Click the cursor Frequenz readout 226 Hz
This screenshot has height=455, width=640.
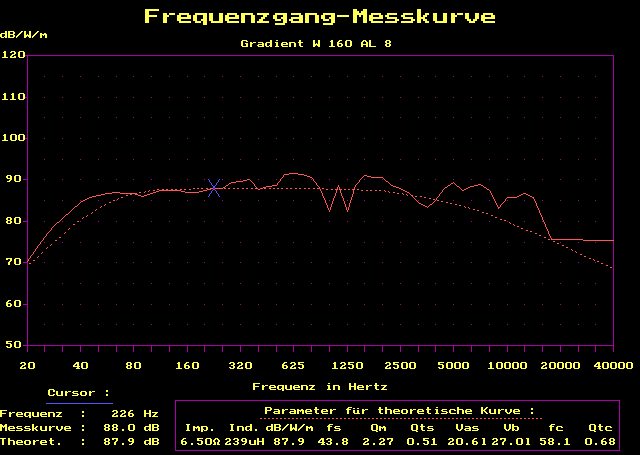click(138, 412)
